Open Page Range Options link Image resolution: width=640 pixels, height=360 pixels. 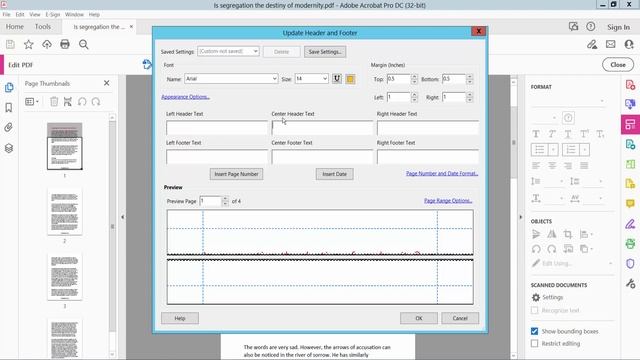click(448, 201)
